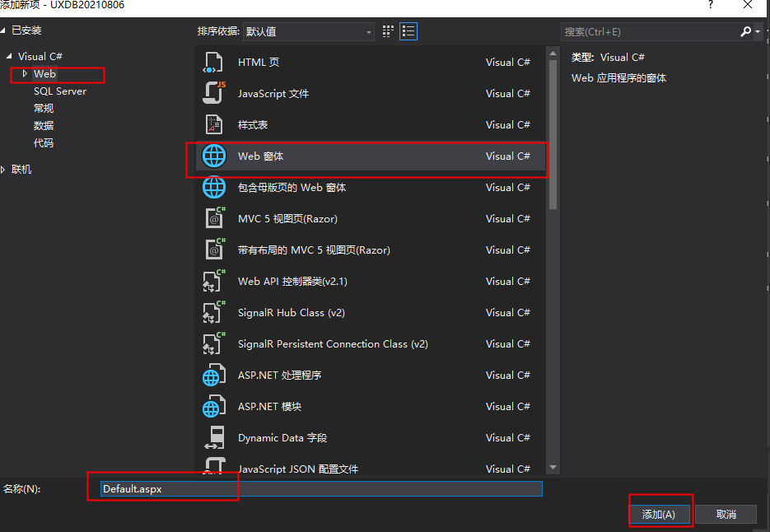Choose the JavaScript file template icon

(x=213, y=94)
